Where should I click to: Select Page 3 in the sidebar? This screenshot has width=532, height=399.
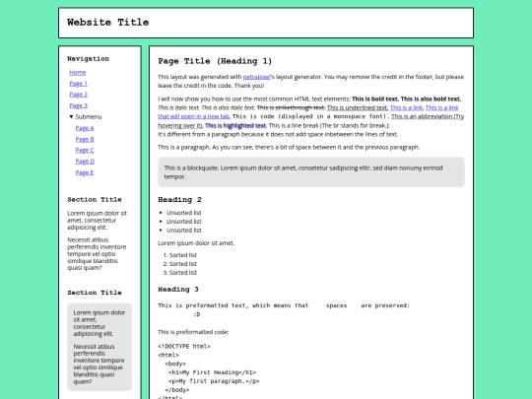coord(79,105)
